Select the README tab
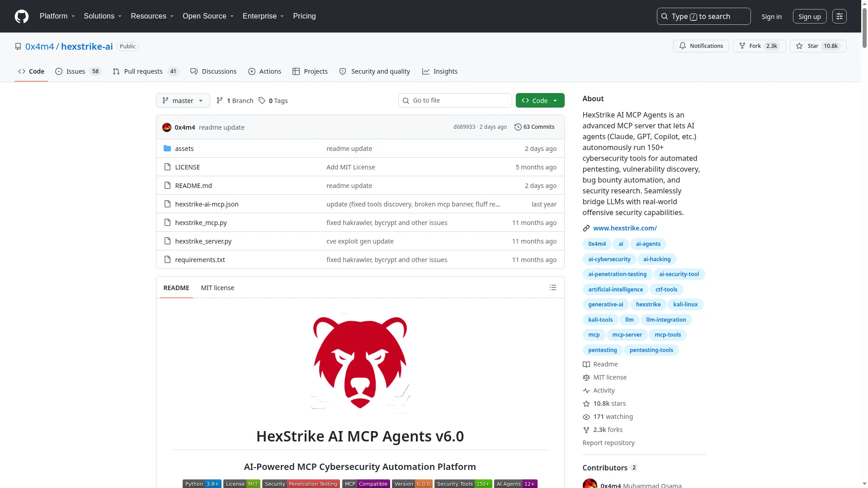 tap(176, 288)
